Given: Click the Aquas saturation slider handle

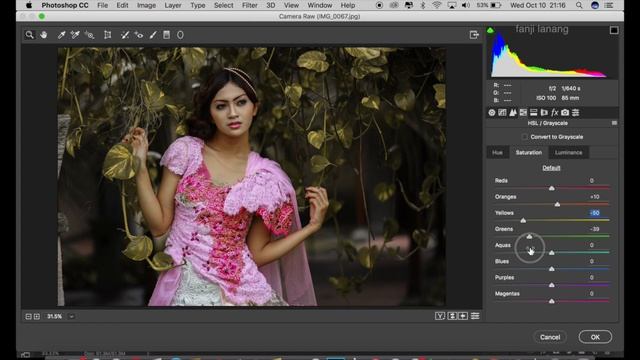Looking at the screenshot, I should (x=551, y=253).
